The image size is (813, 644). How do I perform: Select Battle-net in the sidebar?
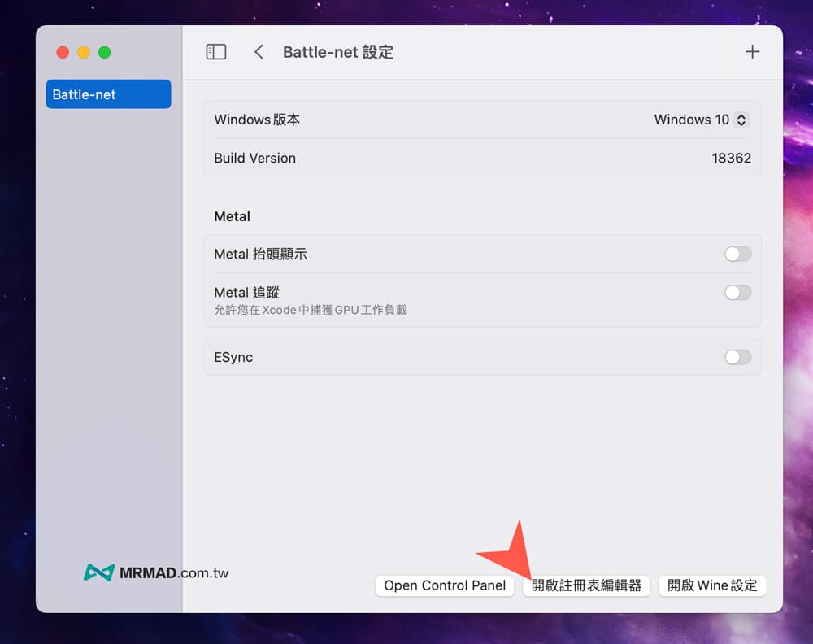(108, 94)
